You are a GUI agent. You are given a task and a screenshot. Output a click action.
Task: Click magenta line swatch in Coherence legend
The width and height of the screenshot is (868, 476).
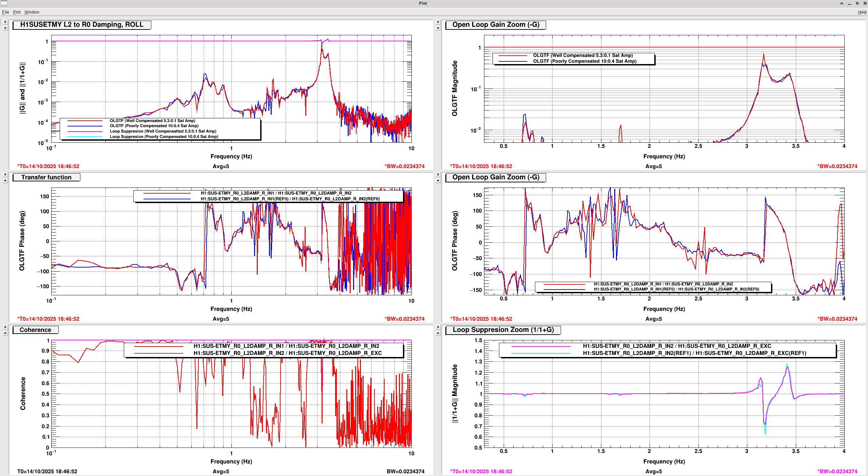tap(158, 353)
